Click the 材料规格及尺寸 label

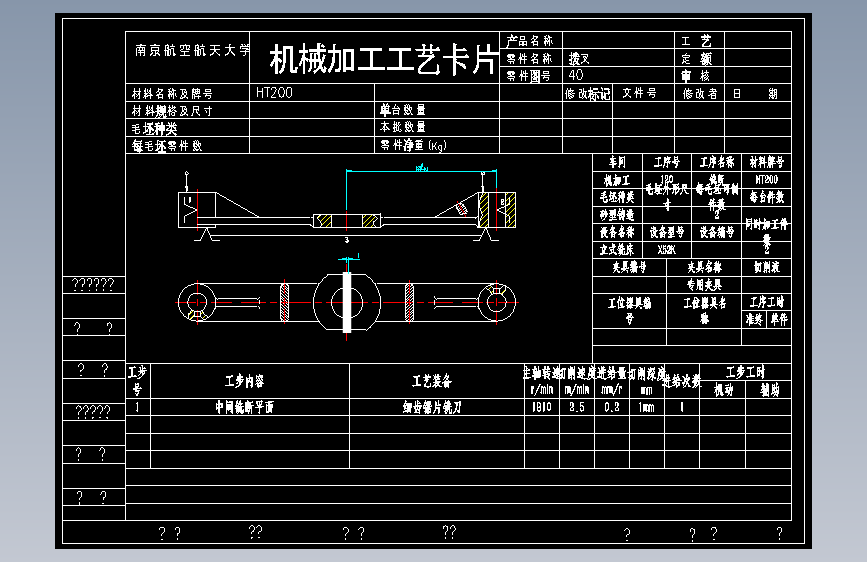click(172, 111)
